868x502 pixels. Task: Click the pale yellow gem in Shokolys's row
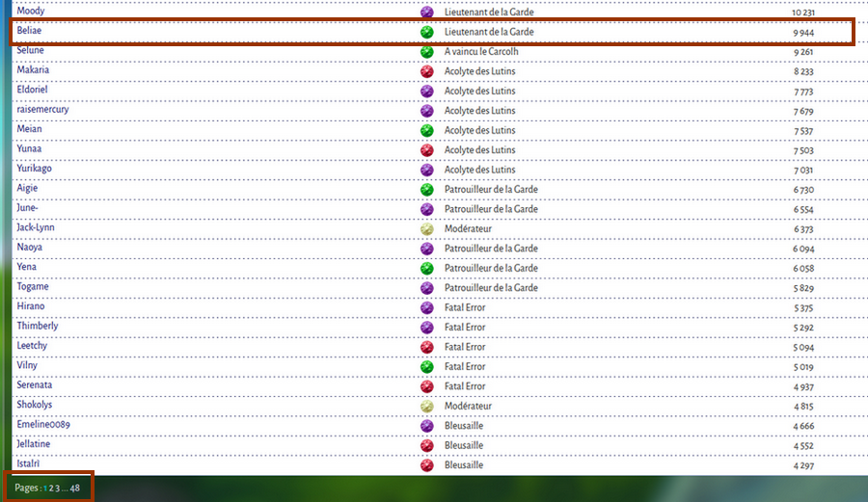pyautogui.click(x=427, y=407)
